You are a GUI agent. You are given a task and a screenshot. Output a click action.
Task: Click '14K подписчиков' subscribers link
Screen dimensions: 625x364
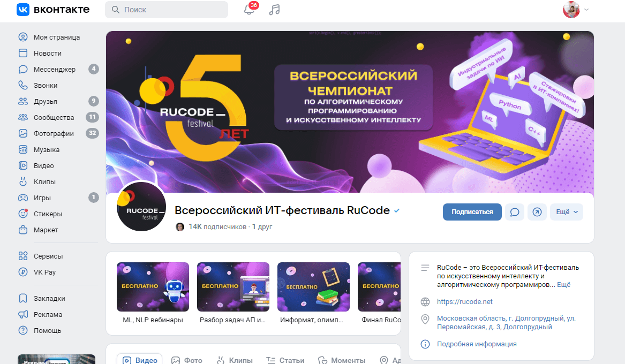point(217,226)
